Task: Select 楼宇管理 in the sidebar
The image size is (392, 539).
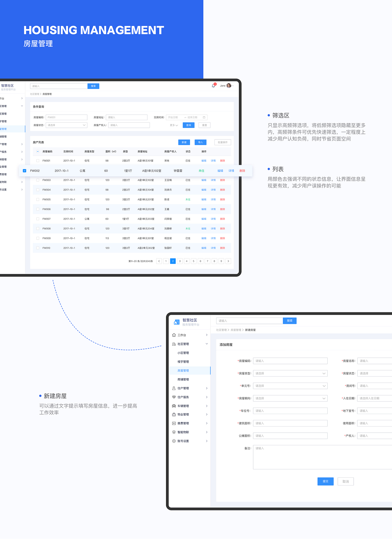Action: pos(183,362)
